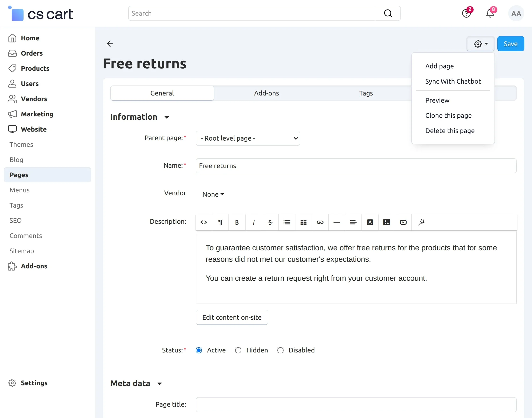The image size is (532, 418).
Task: Insert an image into the description
Action: point(386,222)
